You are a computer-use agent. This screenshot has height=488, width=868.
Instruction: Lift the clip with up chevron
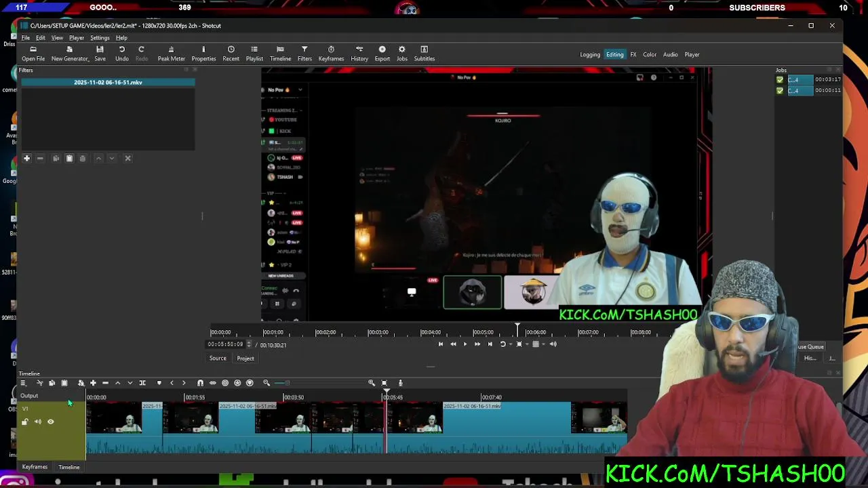click(117, 383)
